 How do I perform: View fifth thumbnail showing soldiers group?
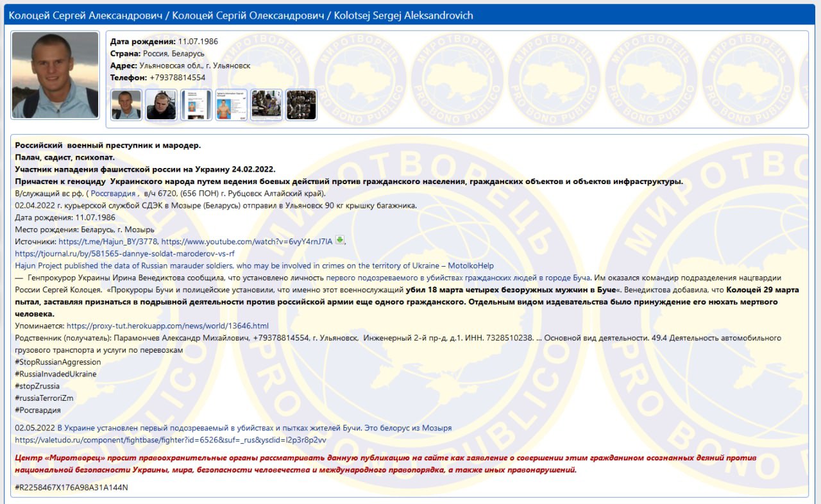click(x=266, y=105)
